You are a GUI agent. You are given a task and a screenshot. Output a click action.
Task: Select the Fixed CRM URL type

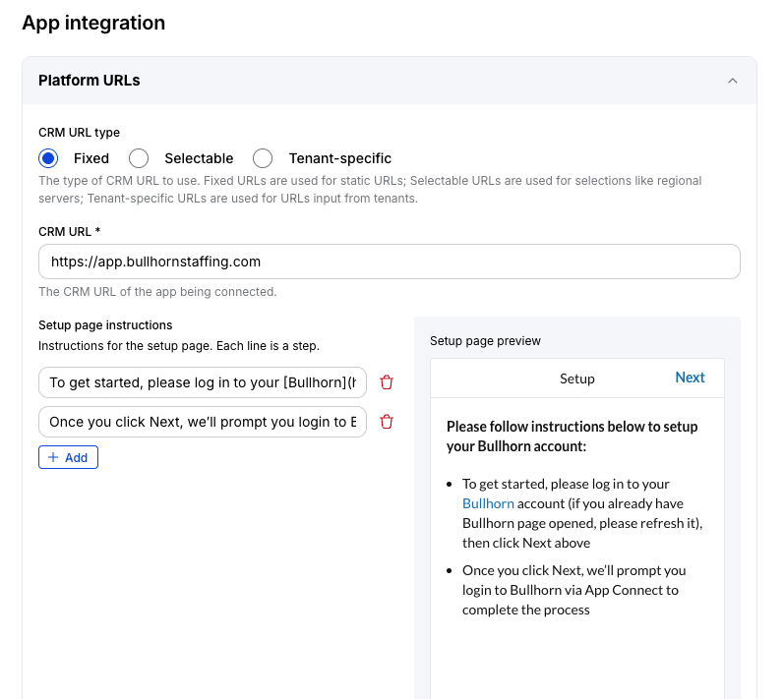point(48,158)
